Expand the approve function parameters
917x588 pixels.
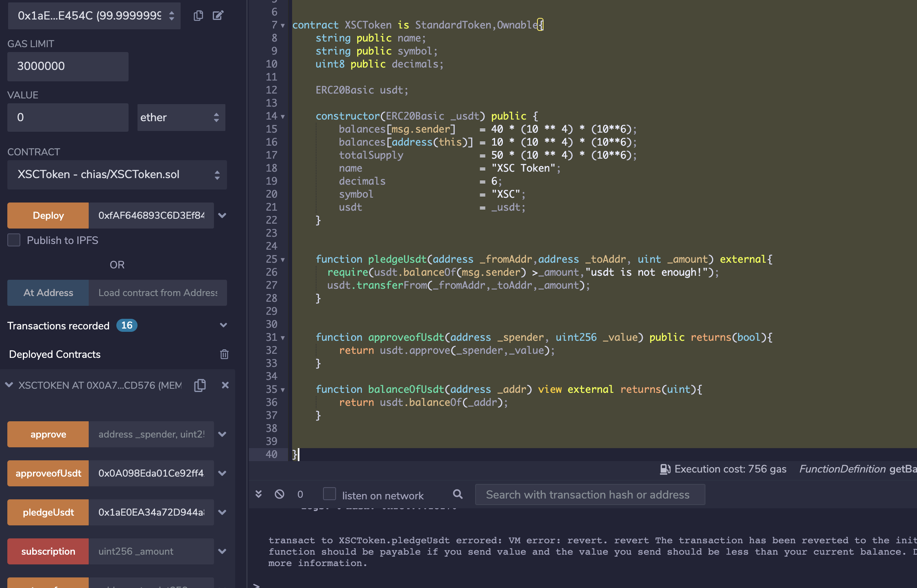pyautogui.click(x=222, y=434)
